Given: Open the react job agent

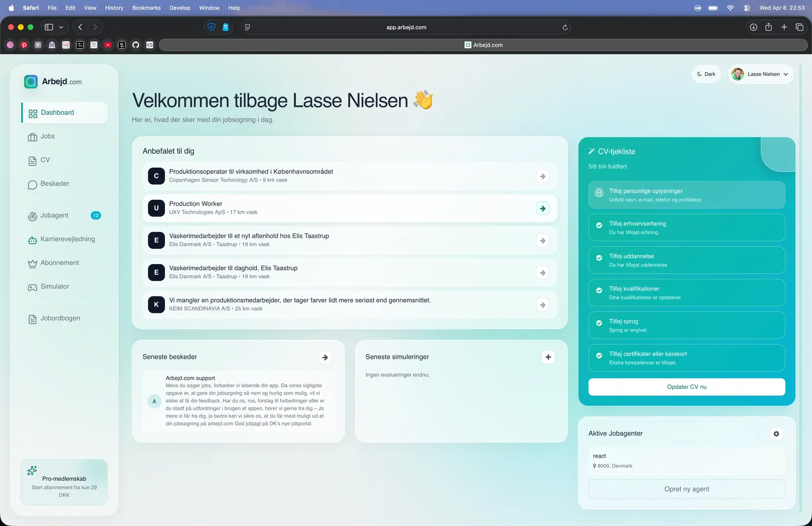Looking at the screenshot, I should click(x=687, y=461).
